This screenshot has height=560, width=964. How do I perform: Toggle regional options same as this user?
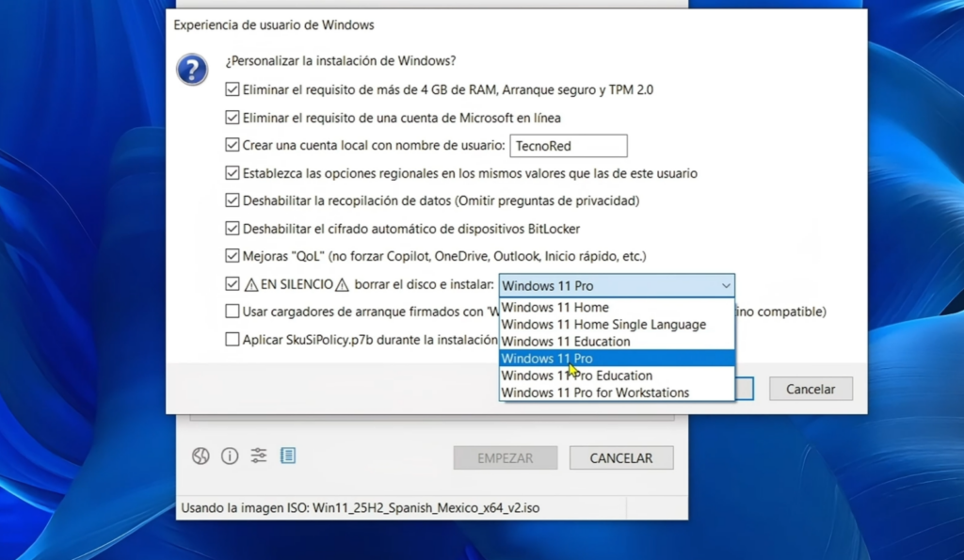click(232, 173)
